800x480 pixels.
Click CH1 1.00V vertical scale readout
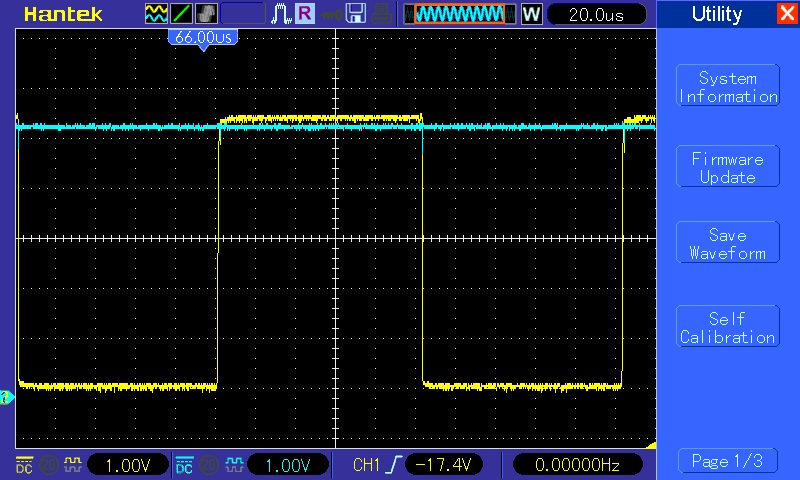(127, 465)
